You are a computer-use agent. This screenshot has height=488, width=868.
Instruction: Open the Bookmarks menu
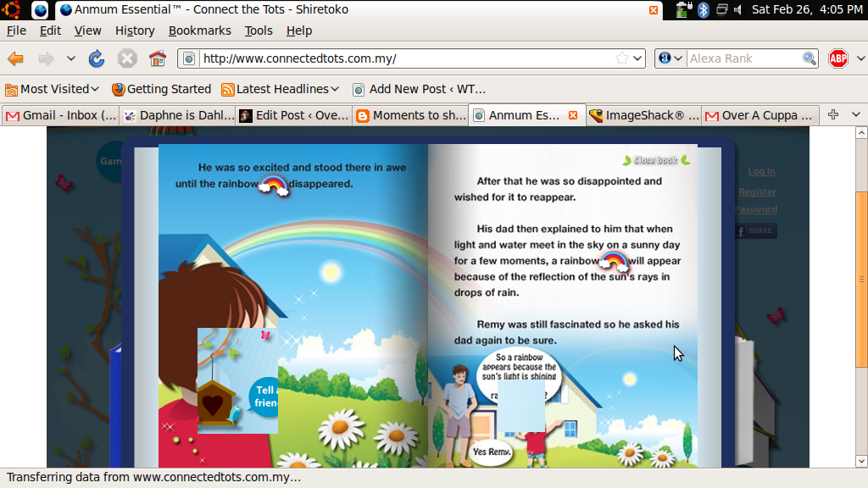[200, 31]
